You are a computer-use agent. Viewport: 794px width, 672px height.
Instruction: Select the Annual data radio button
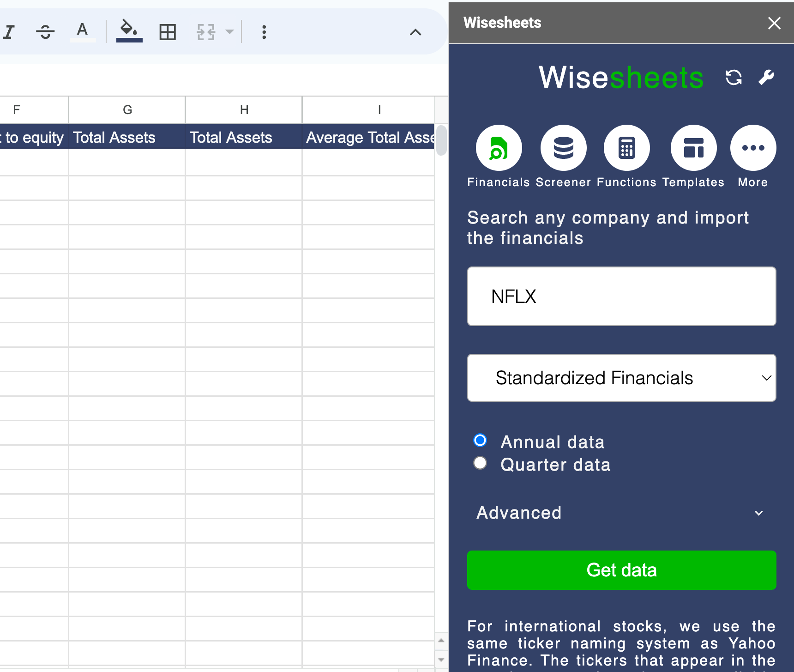[480, 441]
